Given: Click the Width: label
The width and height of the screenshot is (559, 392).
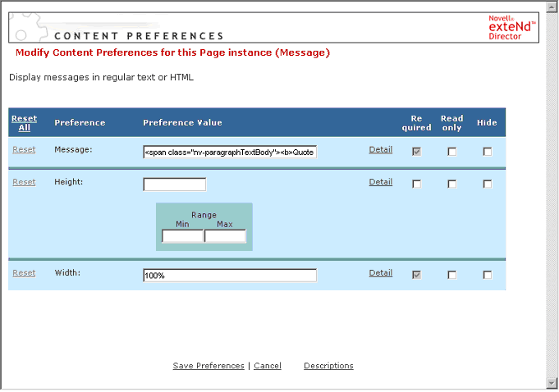Looking at the screenshot, I should click(x=67, y=273).
